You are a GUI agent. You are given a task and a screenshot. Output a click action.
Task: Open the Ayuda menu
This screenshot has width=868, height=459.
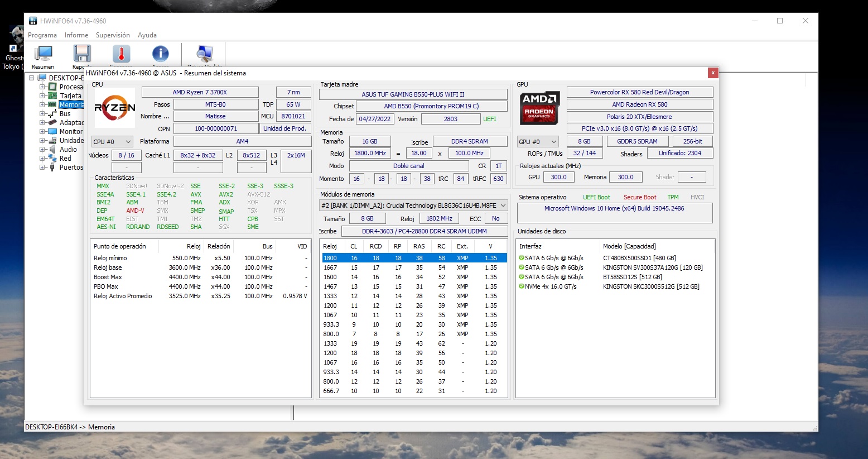point(147,35)
